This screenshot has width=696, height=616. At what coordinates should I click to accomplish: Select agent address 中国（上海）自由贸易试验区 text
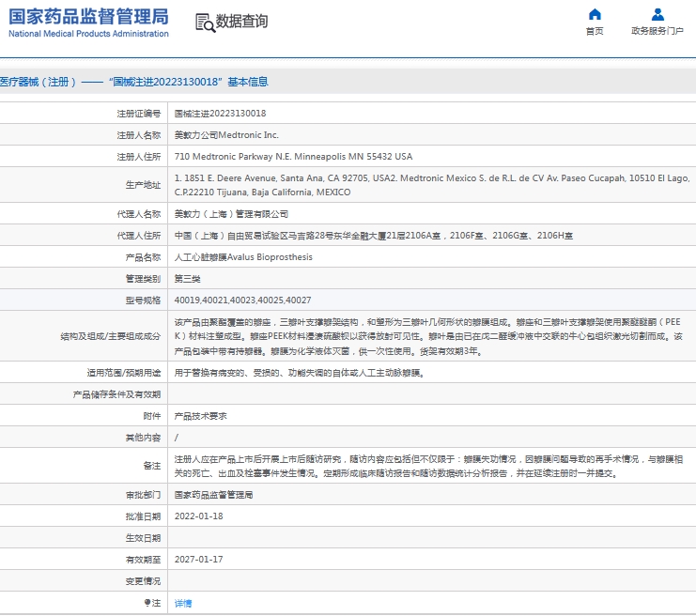tap(373, 236)
